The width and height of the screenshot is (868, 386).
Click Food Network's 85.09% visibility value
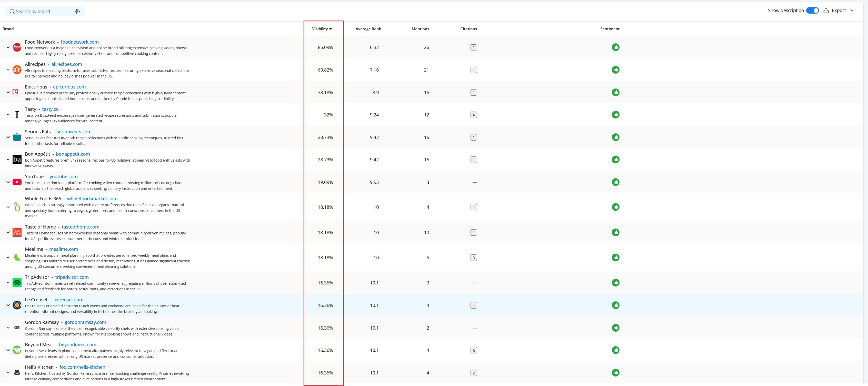pyautogui.click(x=325, y=47)
